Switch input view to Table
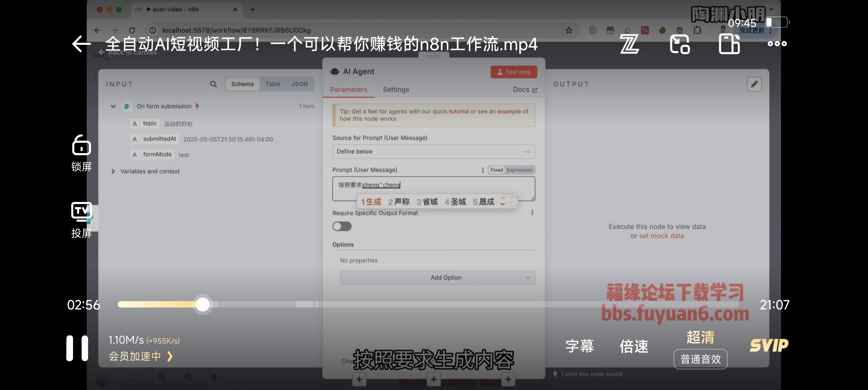 273,84
